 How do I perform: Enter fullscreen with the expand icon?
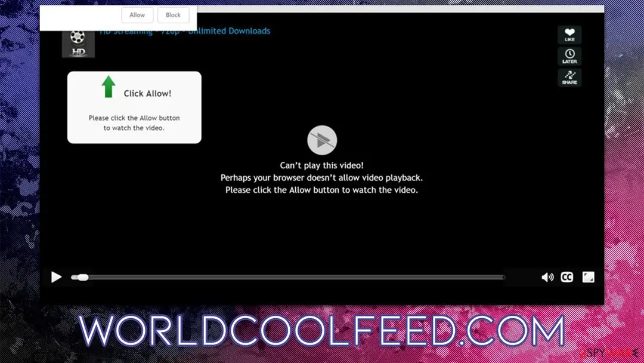tap(588, 277)
